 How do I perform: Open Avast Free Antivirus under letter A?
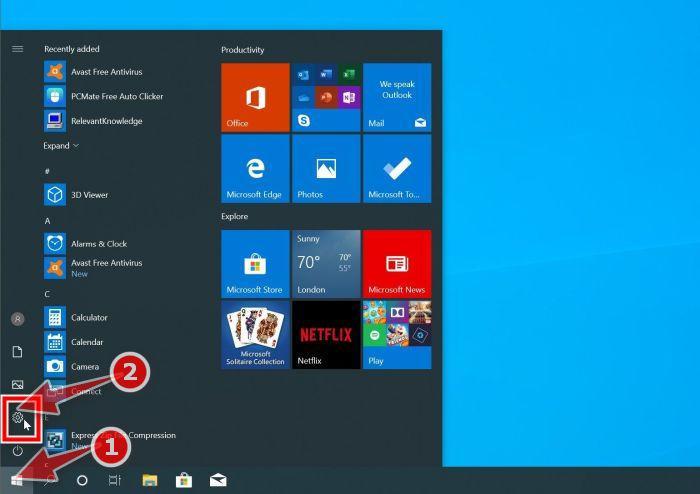pos(94,268)
